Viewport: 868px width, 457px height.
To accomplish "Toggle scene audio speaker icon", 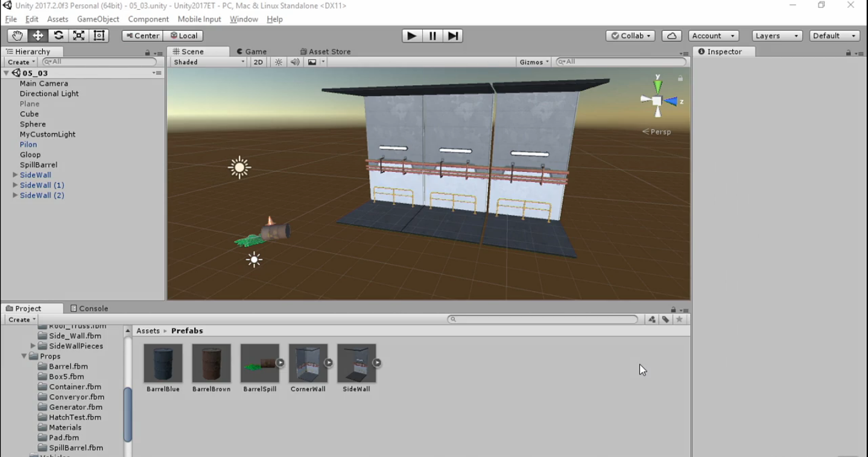I will click(295, 62).
